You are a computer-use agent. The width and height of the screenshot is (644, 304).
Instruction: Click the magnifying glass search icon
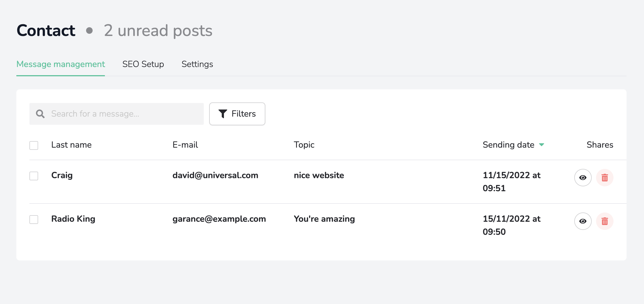(40, 114)
